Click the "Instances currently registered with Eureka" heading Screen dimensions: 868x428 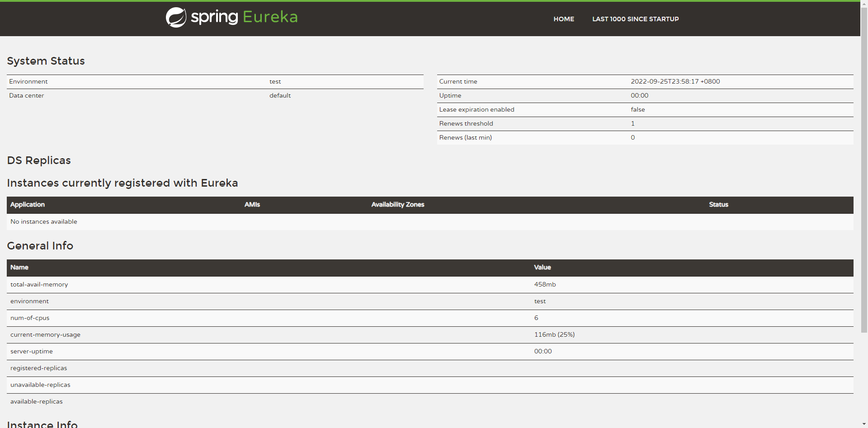[122, 183]
